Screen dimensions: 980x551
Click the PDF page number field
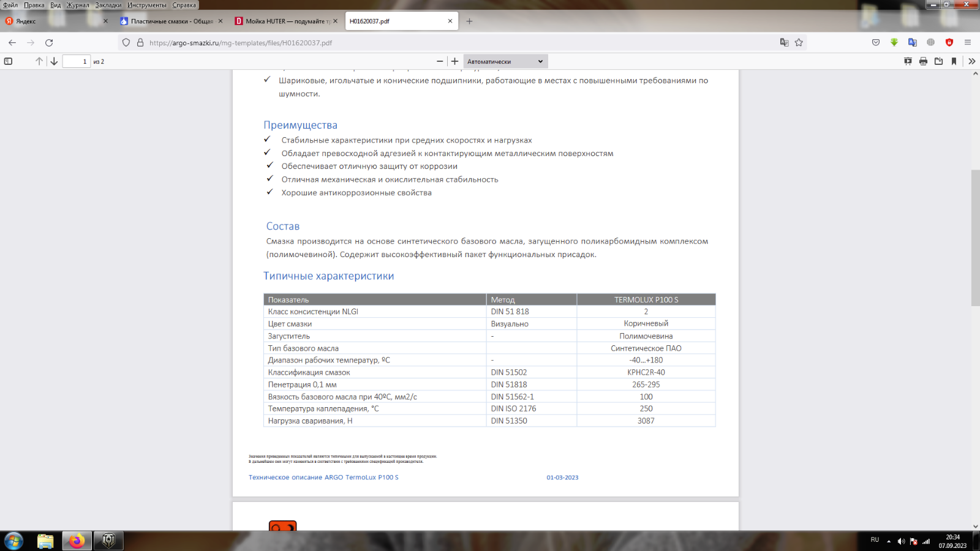tap(77, 61)
